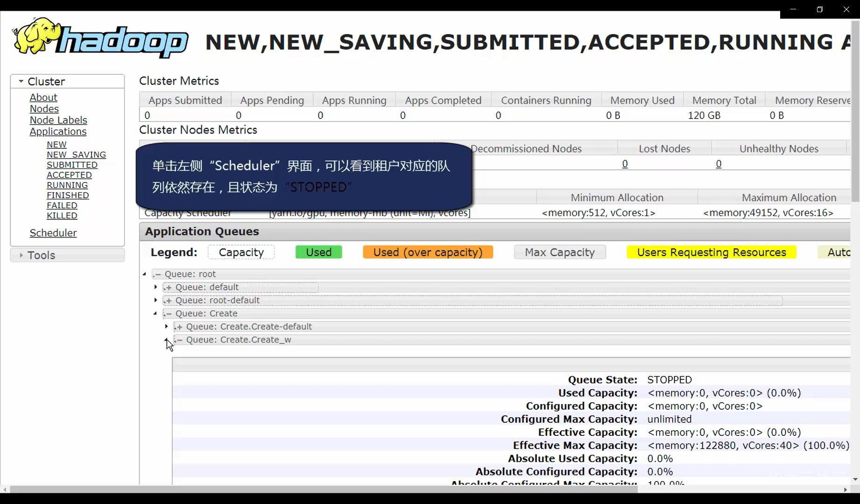Viewport: 860px width, 504px height.
Task: Click the Hadoop elephant logo
Action: click(100, 38)
